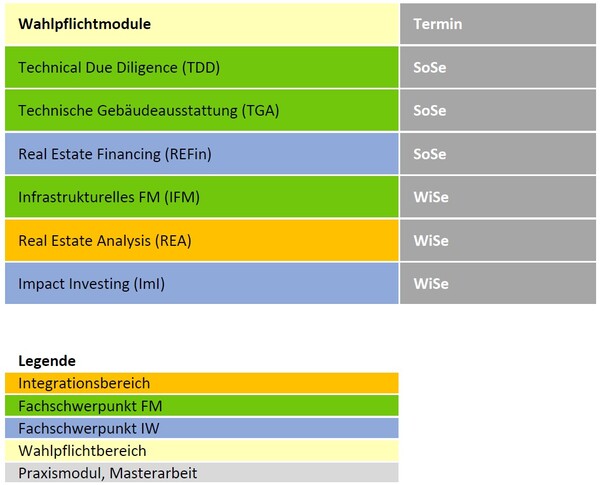Screen dimensions: 600x485
Task: Open the Real Estate Financing (REFin) module
Action: (200, 154)
